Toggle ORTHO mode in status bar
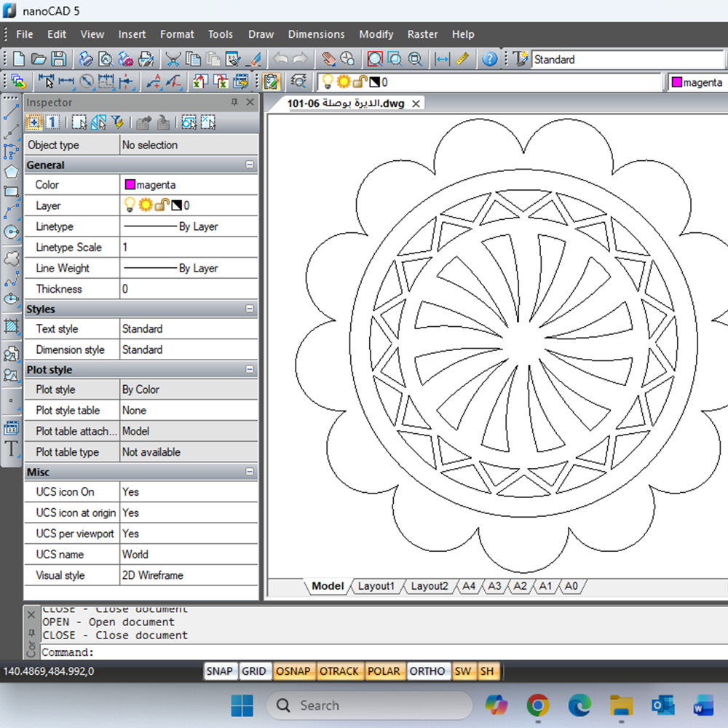 tap(427, 671)
